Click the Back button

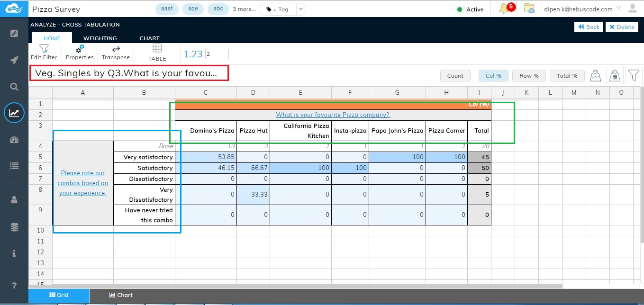(589, 27)
